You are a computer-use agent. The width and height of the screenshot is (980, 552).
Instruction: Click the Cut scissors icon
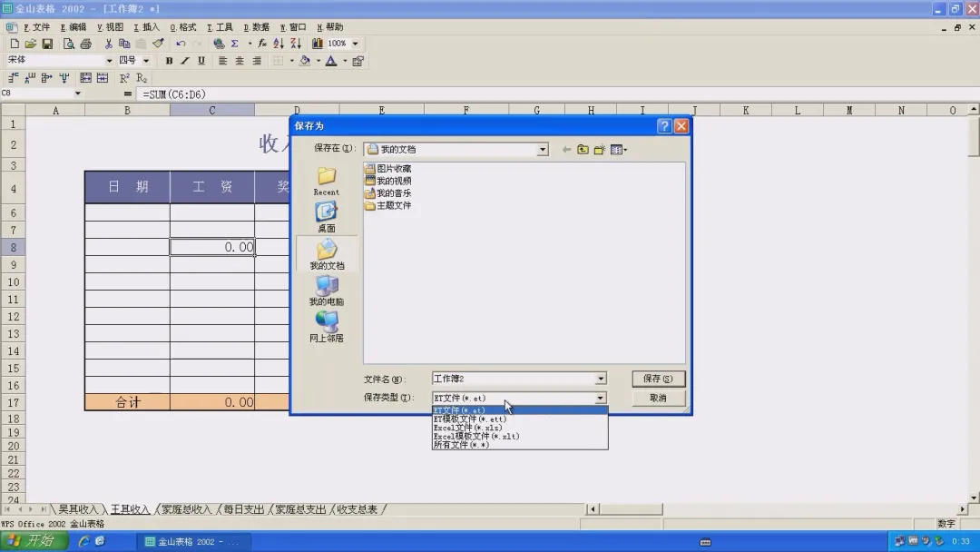pos(108,44)
